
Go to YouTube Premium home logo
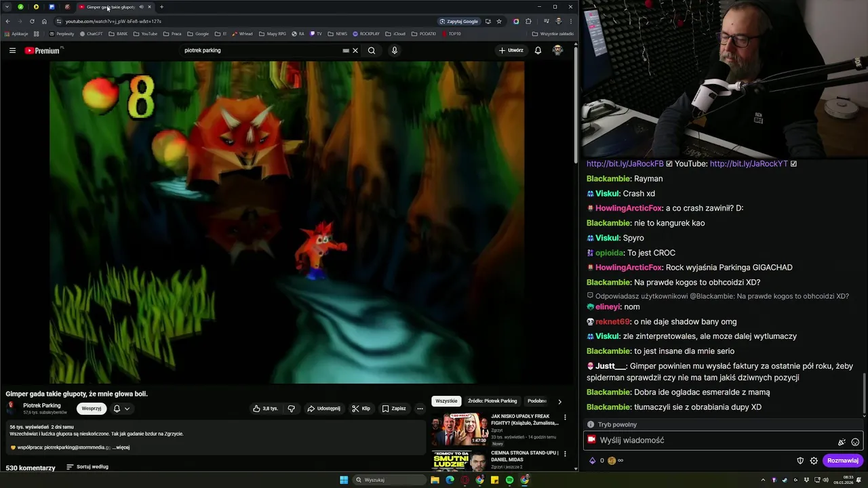(x=43, y=50)
